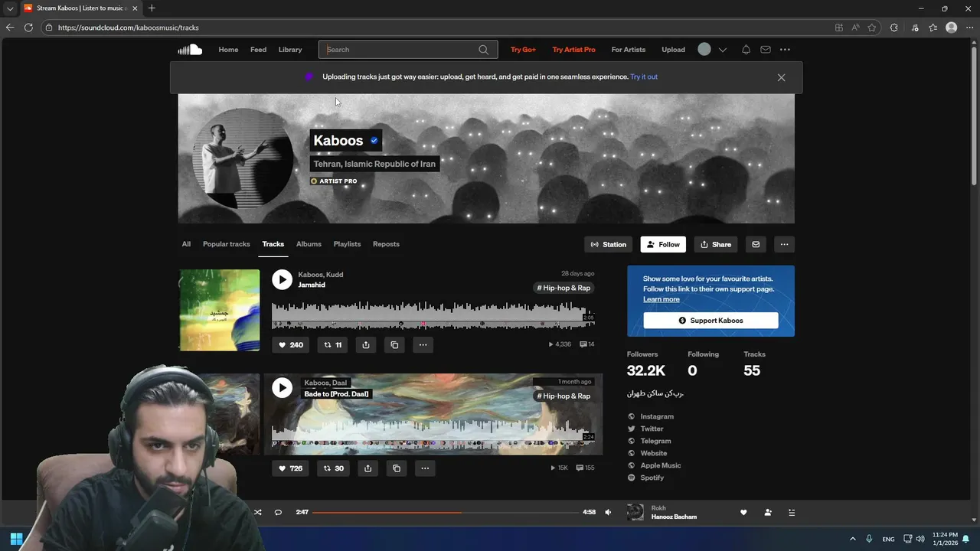Share the Bade to track
This screenshot has height=551, width=980.
(367, 468)
